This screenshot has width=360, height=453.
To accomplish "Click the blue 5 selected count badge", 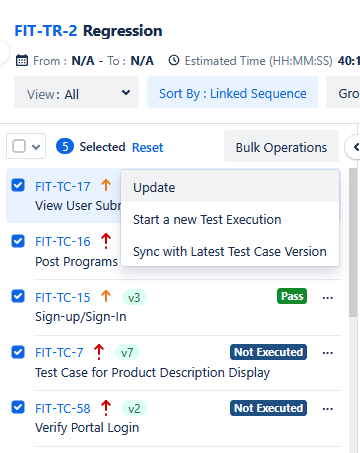I will tap(65, 146).
